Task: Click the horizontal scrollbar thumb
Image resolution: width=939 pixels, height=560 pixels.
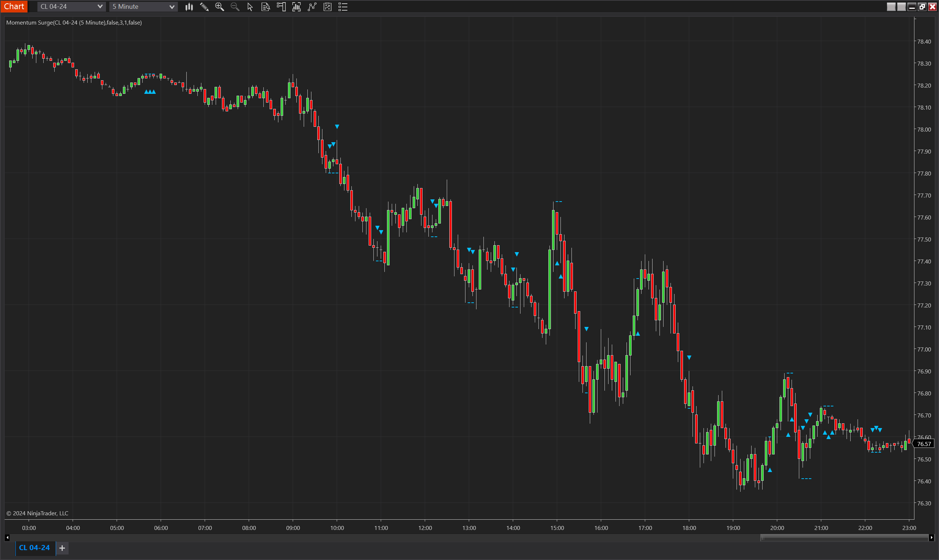Action: coord(844,538)
